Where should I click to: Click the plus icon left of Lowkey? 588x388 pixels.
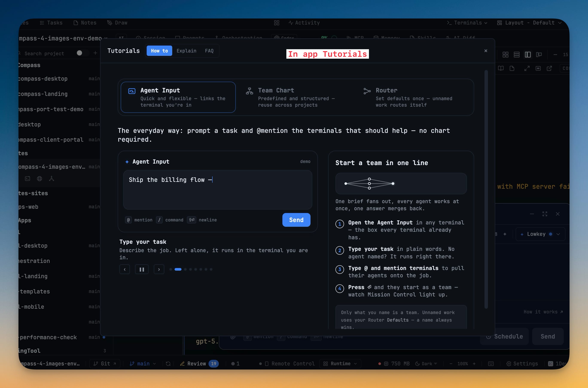click(505, 234)
